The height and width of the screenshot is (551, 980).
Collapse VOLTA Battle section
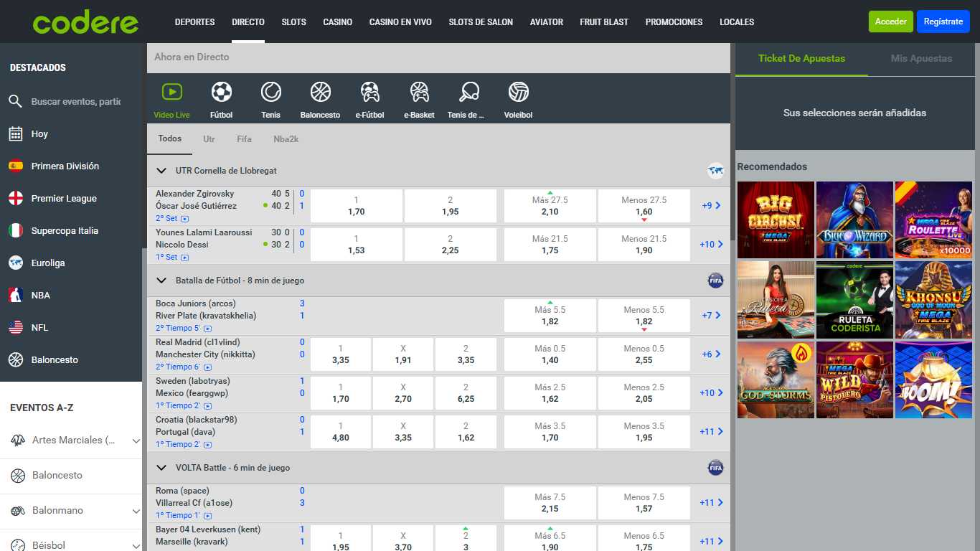[x=161, y=468]
